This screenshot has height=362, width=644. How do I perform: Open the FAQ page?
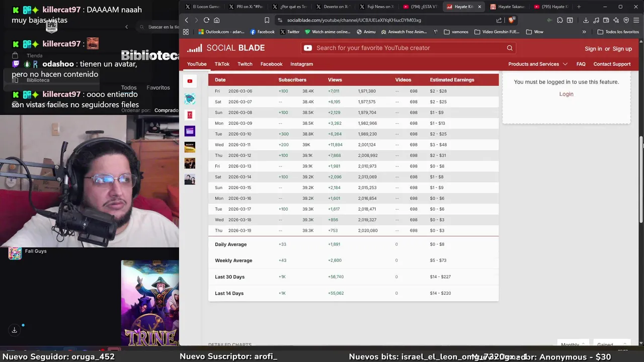pos(581,64)
